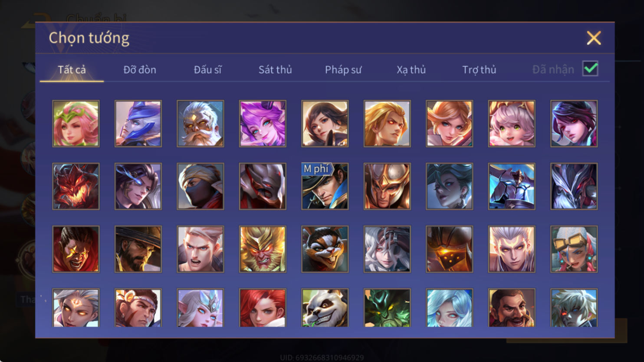Select the pink-haired hero with green crown
Image resolution: width=644 pixels, height=362 pixels.
[76, 124]
